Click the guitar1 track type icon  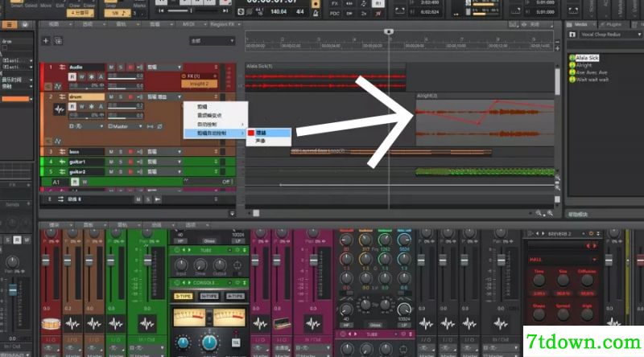(x=63, y=162)
